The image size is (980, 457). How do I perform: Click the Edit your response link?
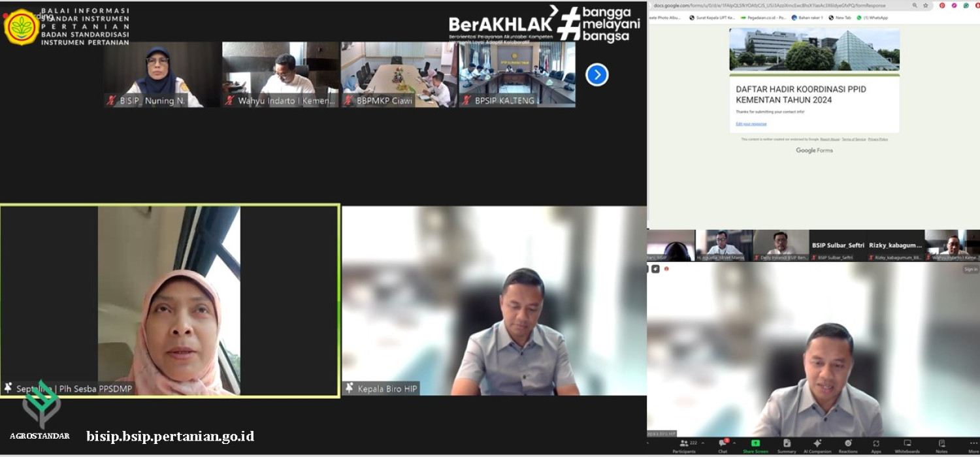coord(751,123)
